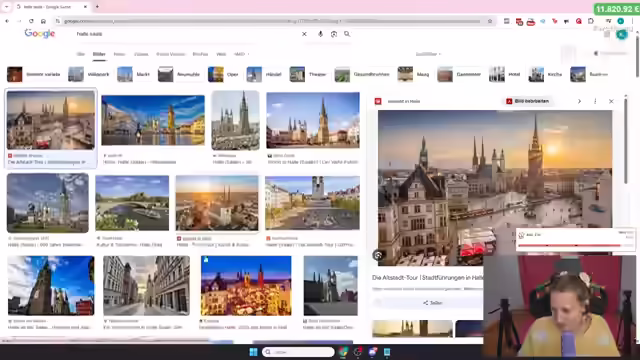Click the Lens icon on the preview image
This screenshot has height=360, width=640.
point(378,256)
